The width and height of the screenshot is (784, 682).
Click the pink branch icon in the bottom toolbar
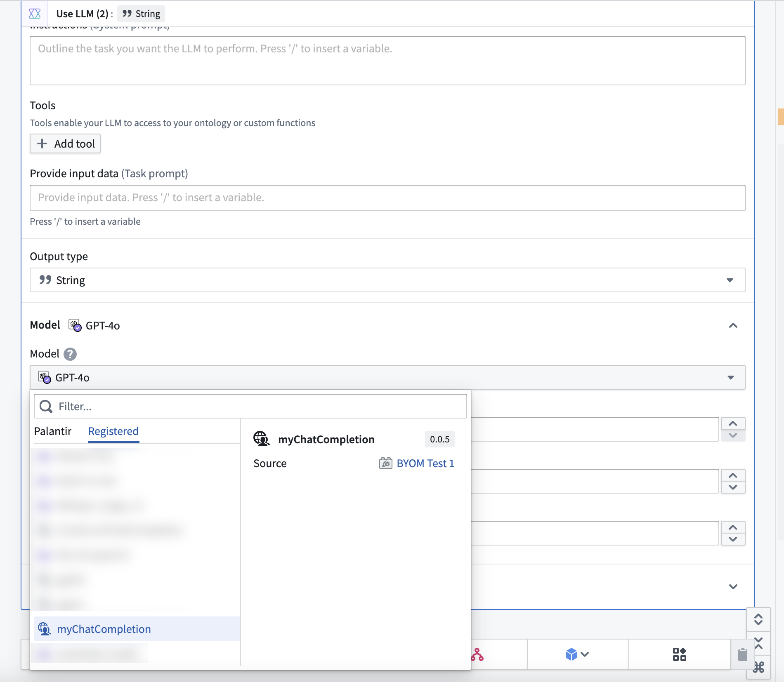[477, 654]
